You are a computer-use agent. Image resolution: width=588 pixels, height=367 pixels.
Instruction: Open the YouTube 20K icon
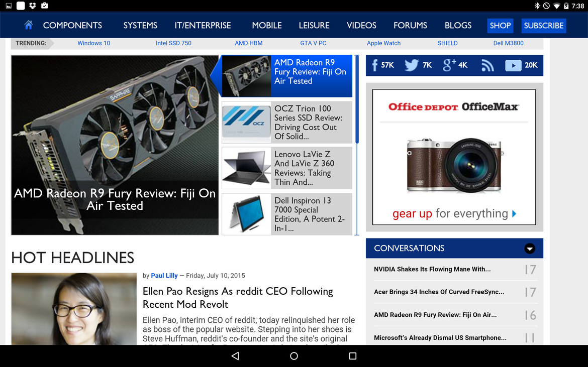click(521, 65)
